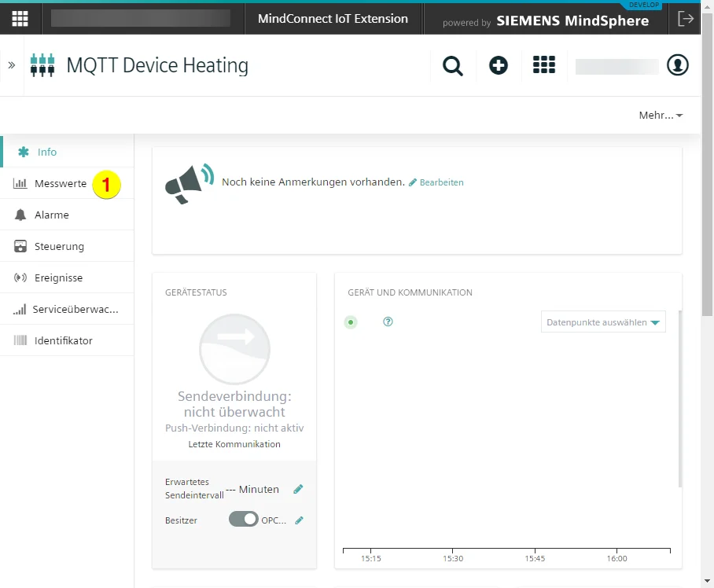Screen dimensions: 714x588
Task: Click the Steuerung control icon
Action: pyautogui.click(x=20, y=246)
